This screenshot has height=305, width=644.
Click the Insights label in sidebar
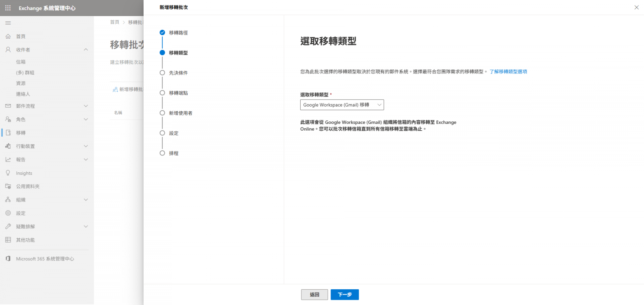pyautogui.click(x=24, y=173)
